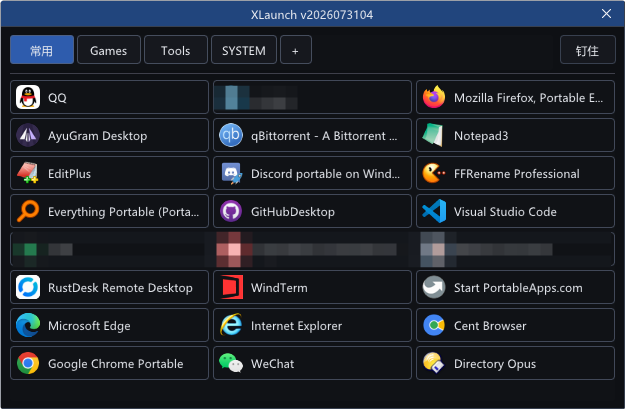The width and height of the screenshot is (625, 409).
Task: Click the 钉住 pin button
Action: [x=588, y=50]
